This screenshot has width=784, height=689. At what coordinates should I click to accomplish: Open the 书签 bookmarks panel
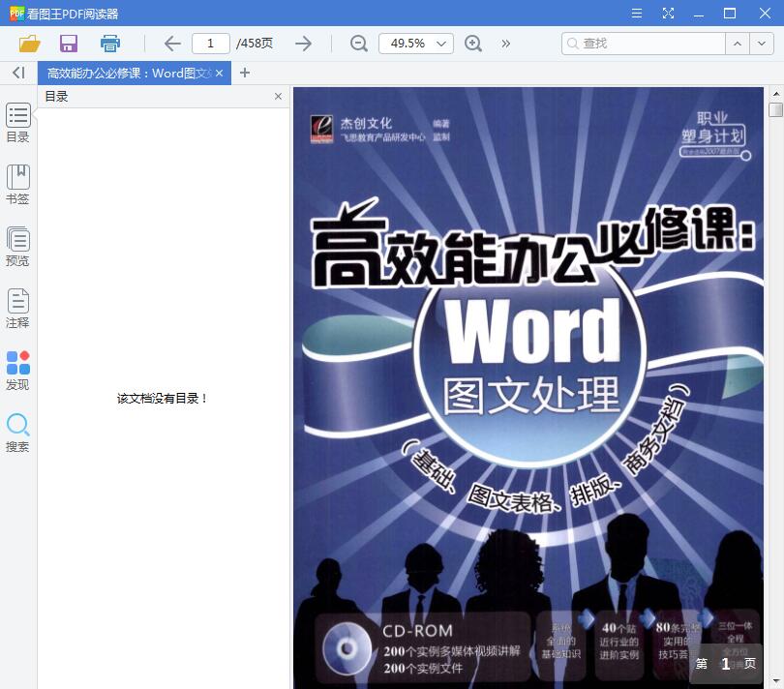[18, 185]
